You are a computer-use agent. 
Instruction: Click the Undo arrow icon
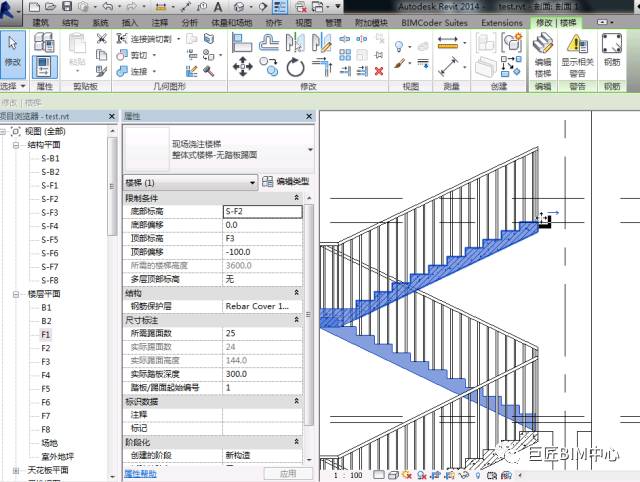coord(108,7)
